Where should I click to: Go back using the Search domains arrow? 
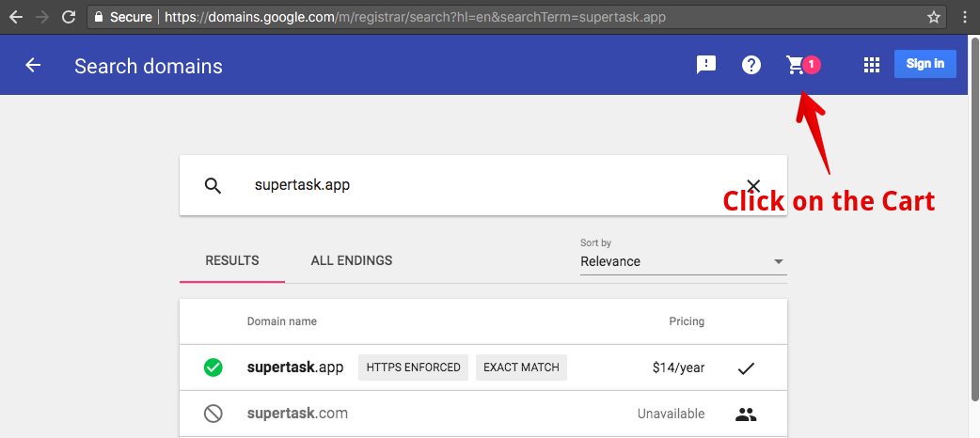click(33, 65)
